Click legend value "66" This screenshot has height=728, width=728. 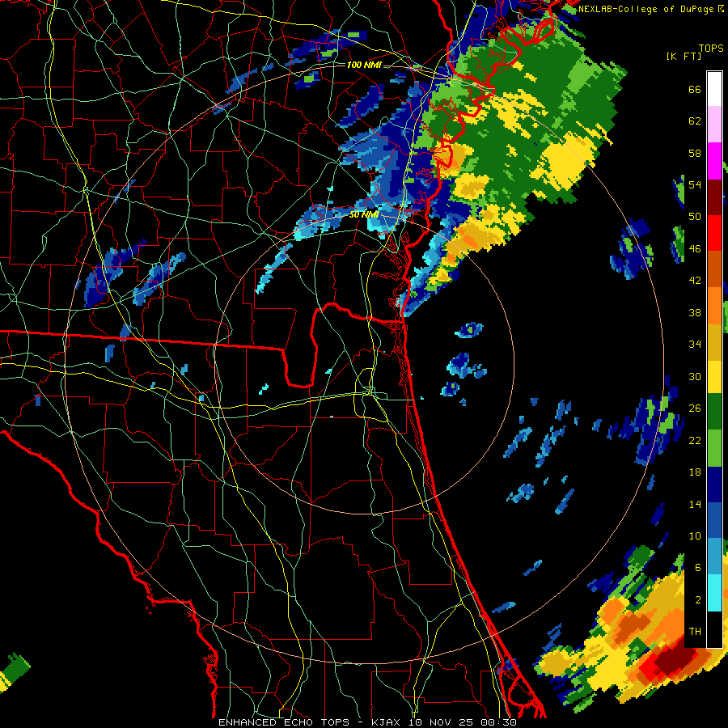pyautogui.click(x=695, y=89)
